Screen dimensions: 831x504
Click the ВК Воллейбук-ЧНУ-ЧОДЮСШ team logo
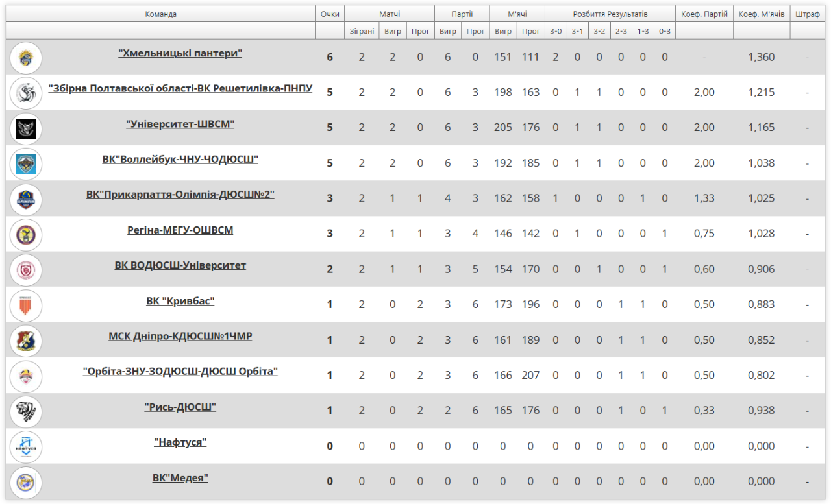pos(26,163)
